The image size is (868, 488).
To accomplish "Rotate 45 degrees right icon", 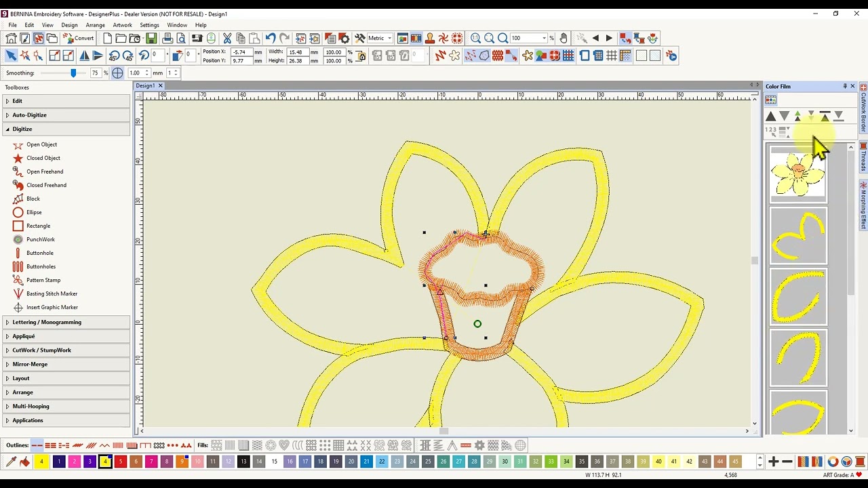I will [x=127, y=56].
